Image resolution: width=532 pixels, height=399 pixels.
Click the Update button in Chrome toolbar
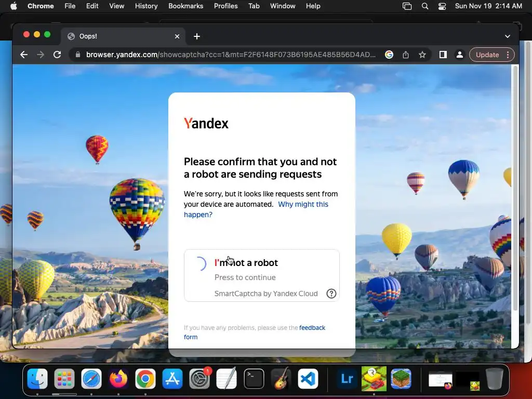pyautogui.click(x=487, y=55)
